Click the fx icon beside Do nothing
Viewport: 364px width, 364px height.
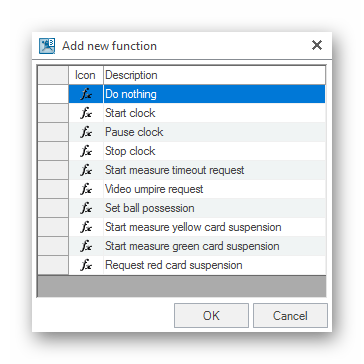(x=86, y=94)
